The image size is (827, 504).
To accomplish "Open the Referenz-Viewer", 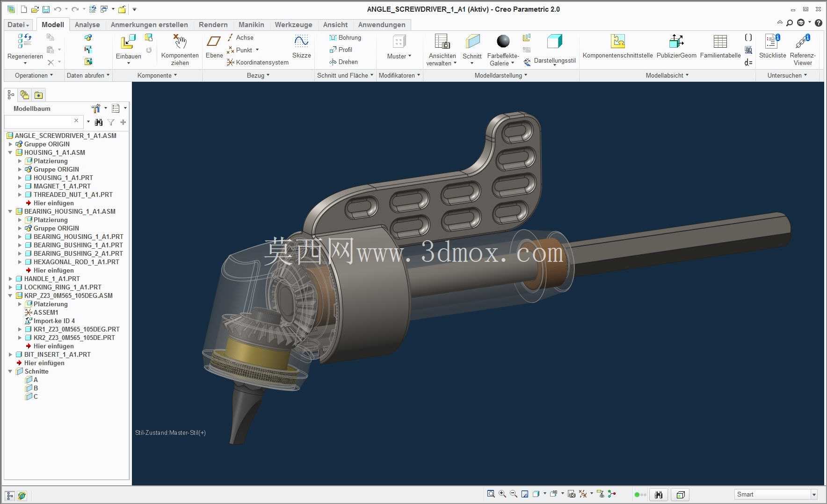I will point(803,41).
